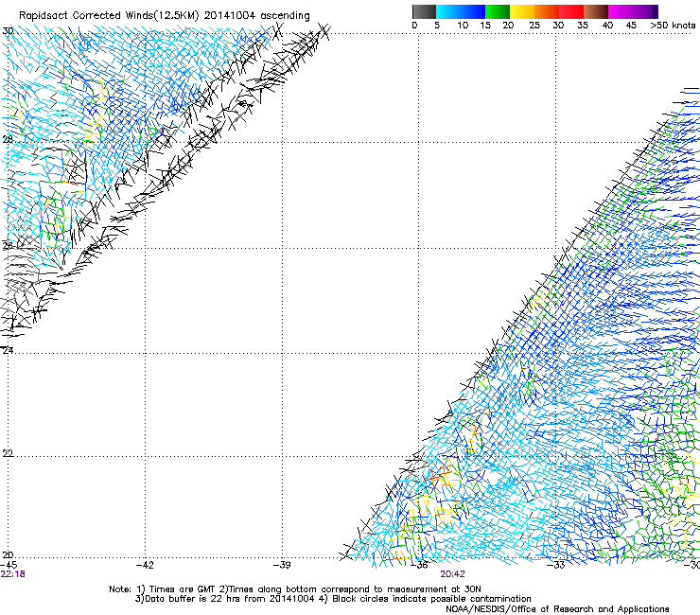Click the '>50 knots' legend label
700x615 pixels.
pyautogui.click(x=673, y=26)
